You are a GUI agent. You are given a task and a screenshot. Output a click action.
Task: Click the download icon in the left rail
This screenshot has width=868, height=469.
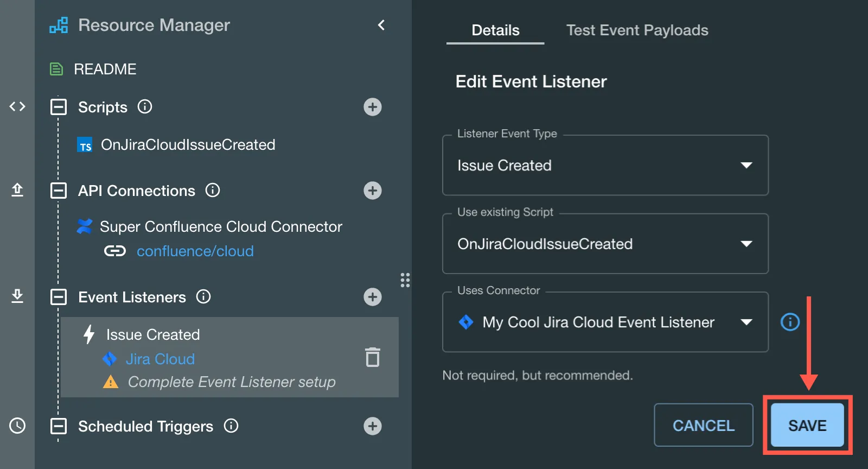coord(17,296)
